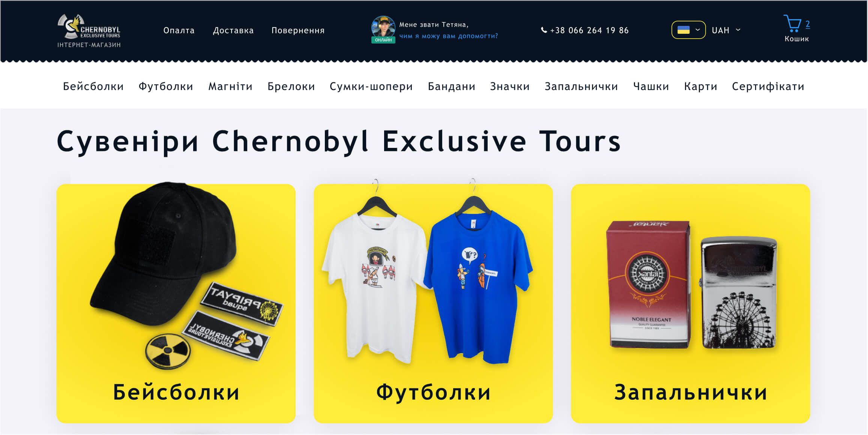Expand the language flag dropdown arrow

click(x=698, y=30)
